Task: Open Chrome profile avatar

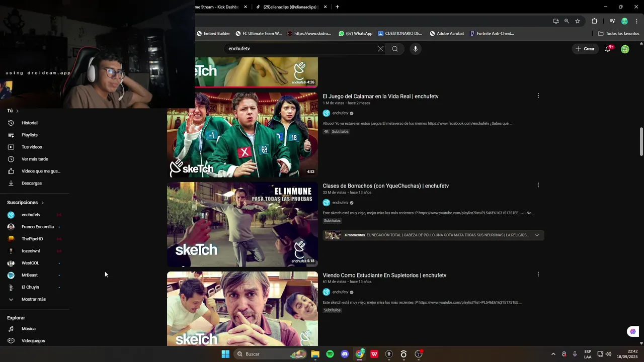Action: tap(624, 21)
